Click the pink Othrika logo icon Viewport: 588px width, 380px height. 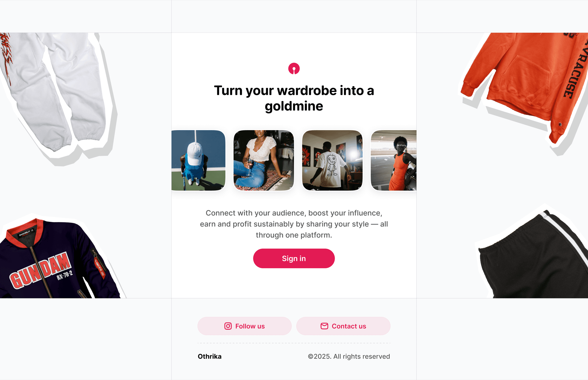point(294,69)
